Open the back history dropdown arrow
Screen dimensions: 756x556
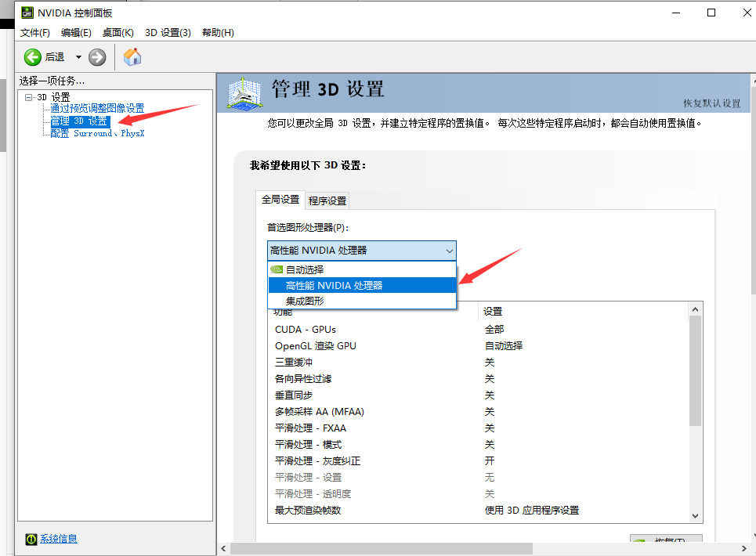pyautogui.click(x=78, y=57)
